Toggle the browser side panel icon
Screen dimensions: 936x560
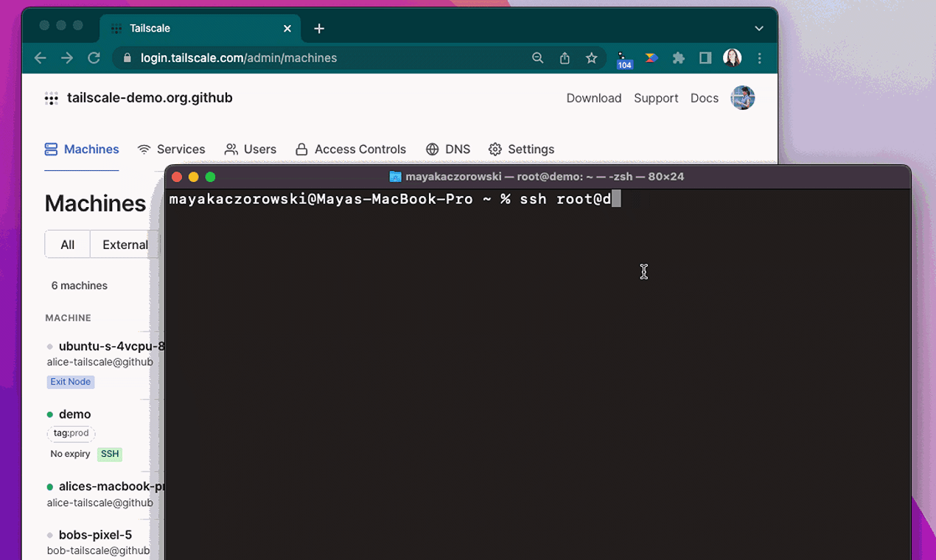pos(705,58)
